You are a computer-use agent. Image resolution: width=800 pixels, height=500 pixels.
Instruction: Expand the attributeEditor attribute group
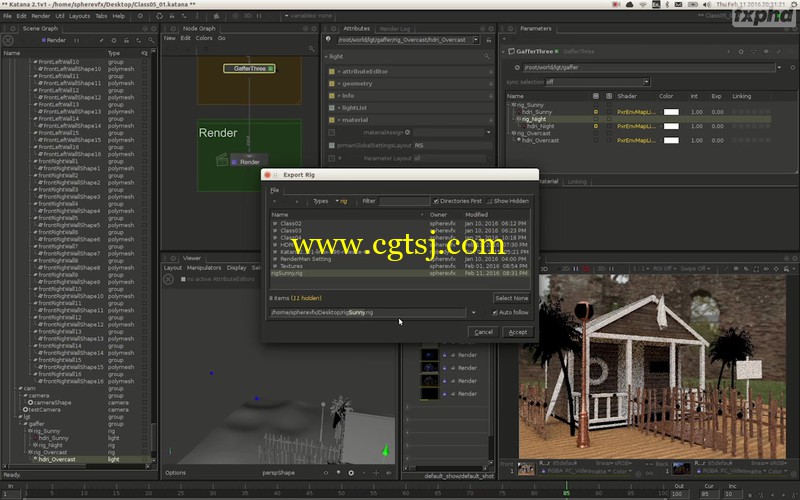pos(339,71)
